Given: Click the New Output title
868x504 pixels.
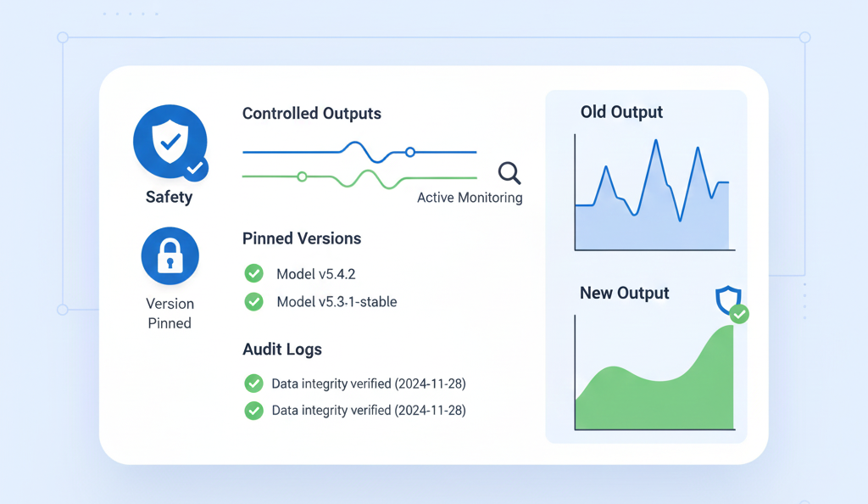Looking at the screenshot, I should coord(625,293).
